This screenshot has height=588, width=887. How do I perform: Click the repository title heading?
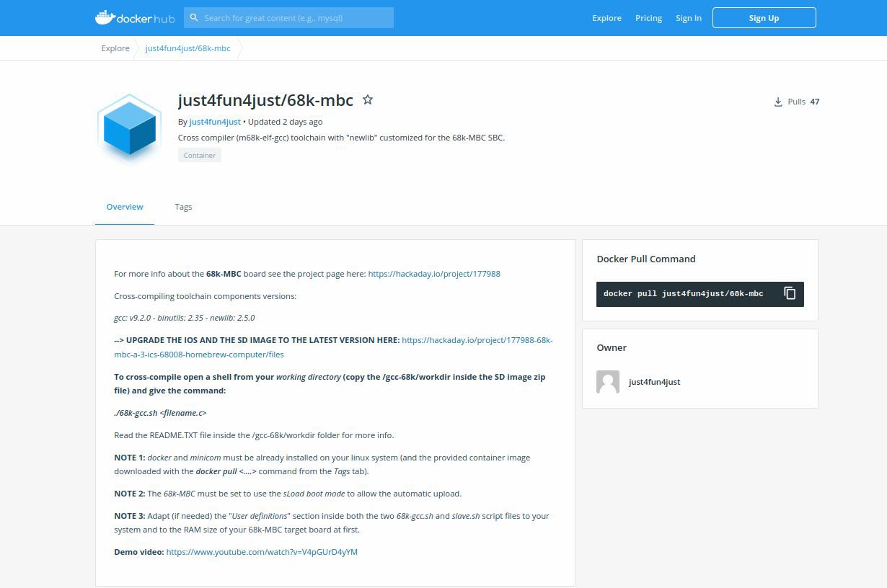click(x=265, y=100)
